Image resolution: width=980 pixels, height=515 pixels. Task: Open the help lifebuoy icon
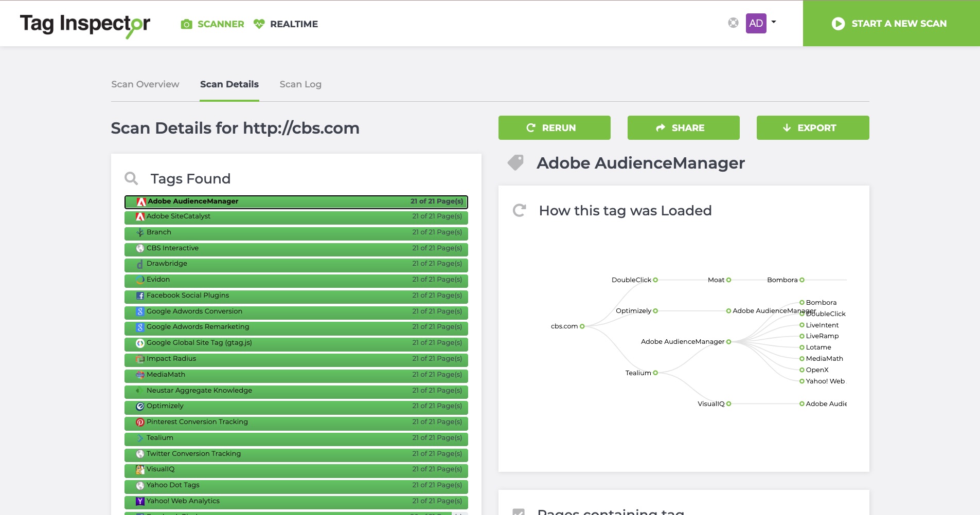coord(734,23)
